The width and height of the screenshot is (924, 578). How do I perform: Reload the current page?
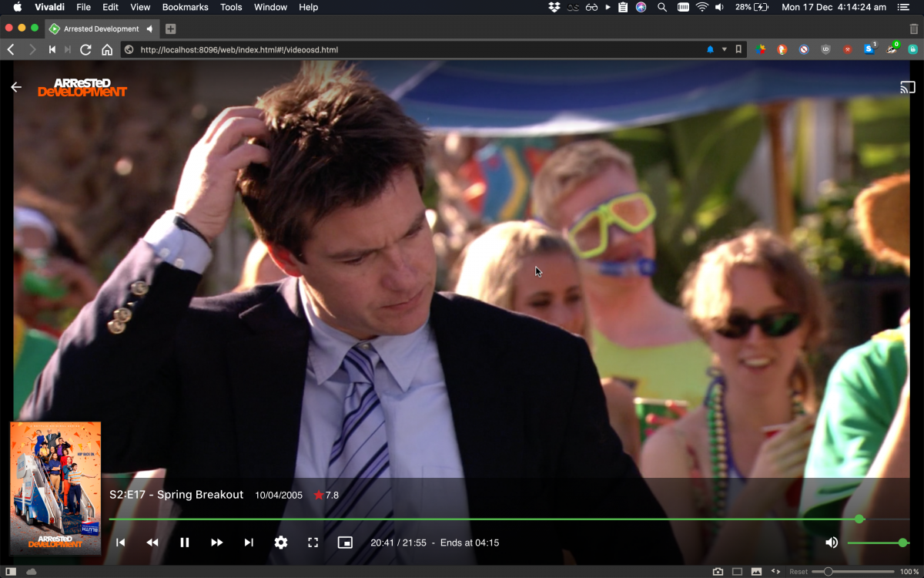click(x=85, y=49)
